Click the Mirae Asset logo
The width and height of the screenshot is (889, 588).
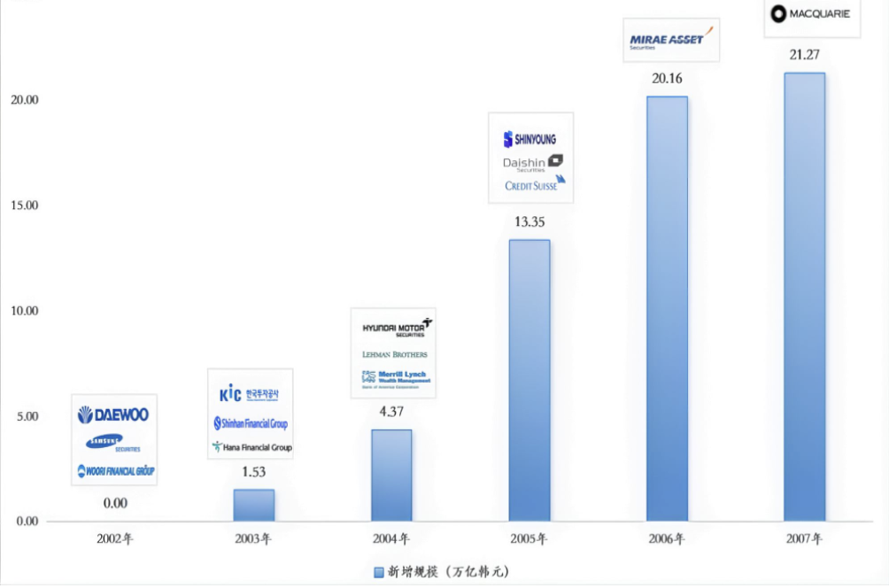tap(670, 39)
